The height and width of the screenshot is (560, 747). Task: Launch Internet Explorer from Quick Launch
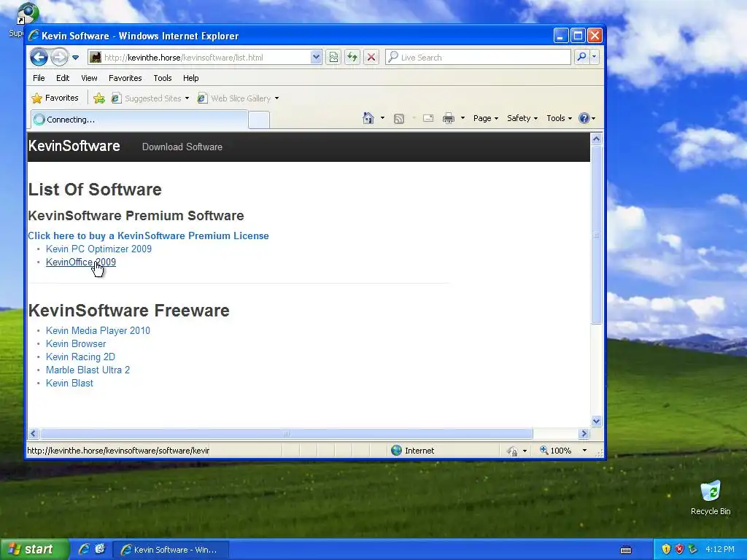[85, 549]
